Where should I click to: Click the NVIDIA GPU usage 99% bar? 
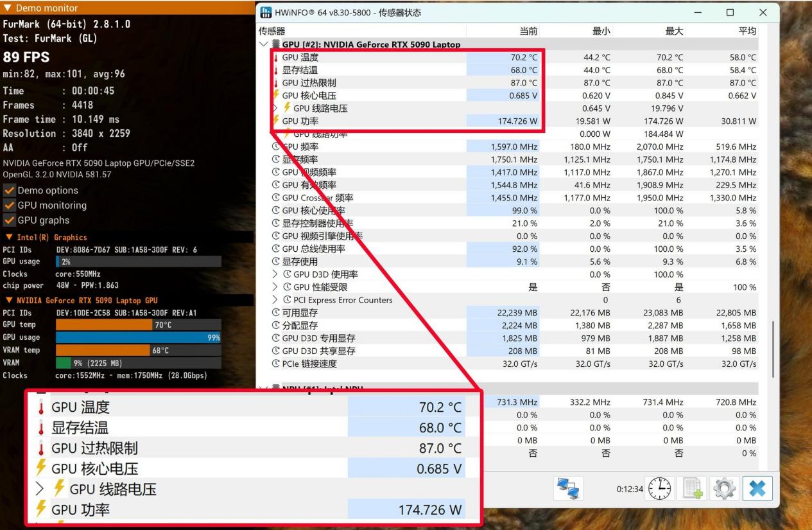point(138,337)
